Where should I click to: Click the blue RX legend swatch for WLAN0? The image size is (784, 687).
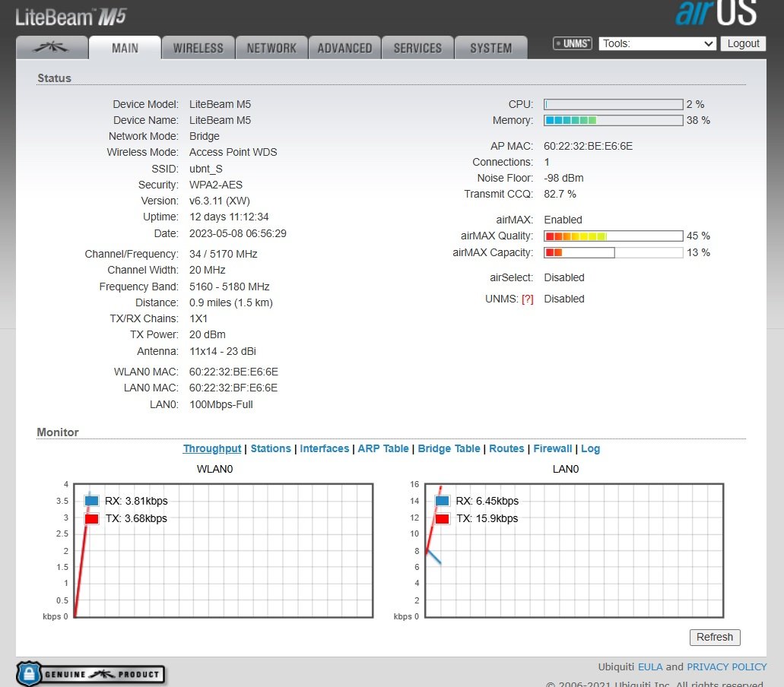92,501
